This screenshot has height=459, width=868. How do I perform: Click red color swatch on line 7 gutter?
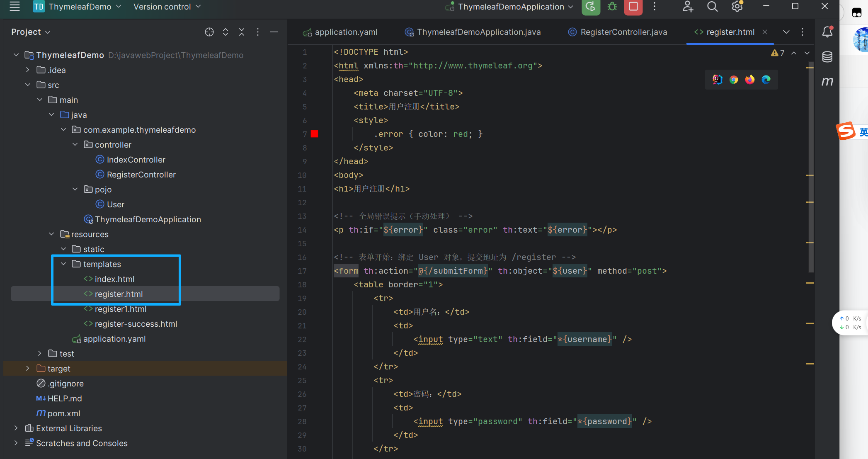[315, 134]
